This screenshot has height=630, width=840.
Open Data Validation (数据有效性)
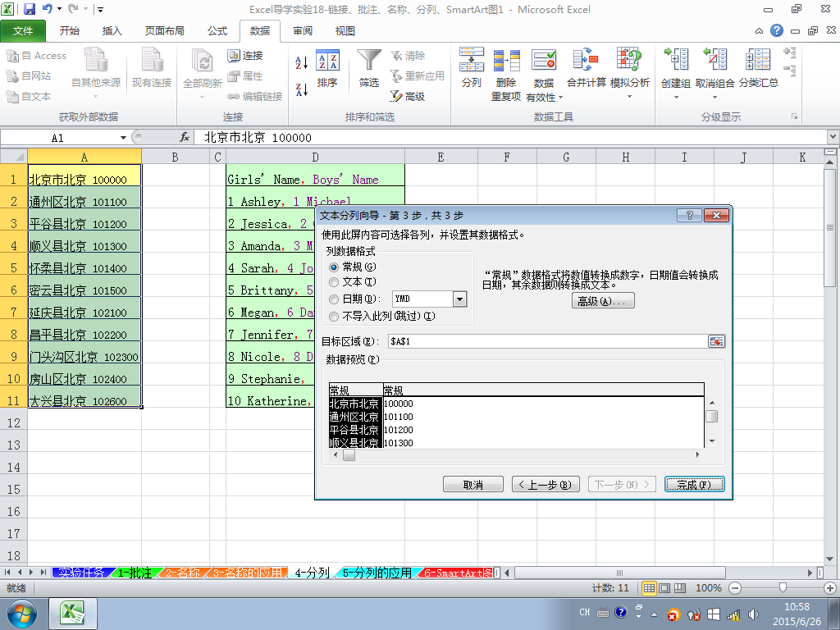[x=544, y=74]
